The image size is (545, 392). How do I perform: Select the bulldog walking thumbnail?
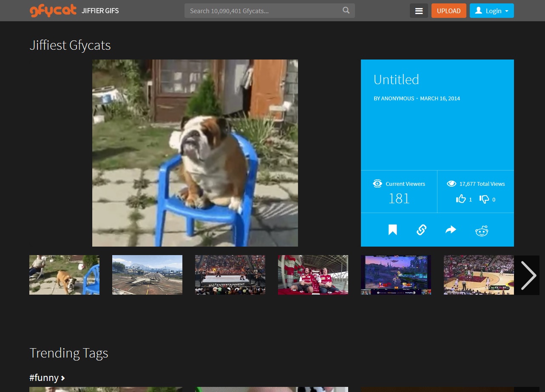(64, 275)
